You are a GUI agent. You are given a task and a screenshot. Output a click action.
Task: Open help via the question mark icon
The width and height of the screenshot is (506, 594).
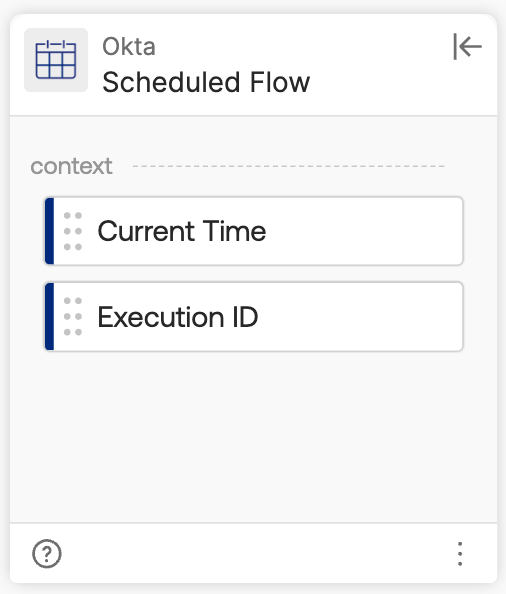click(47, 554)
